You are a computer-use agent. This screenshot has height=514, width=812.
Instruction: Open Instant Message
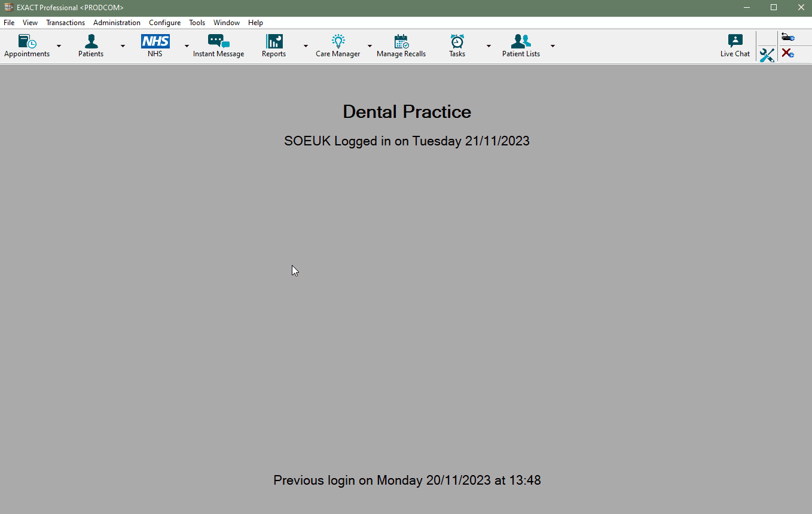click(218, 46)
